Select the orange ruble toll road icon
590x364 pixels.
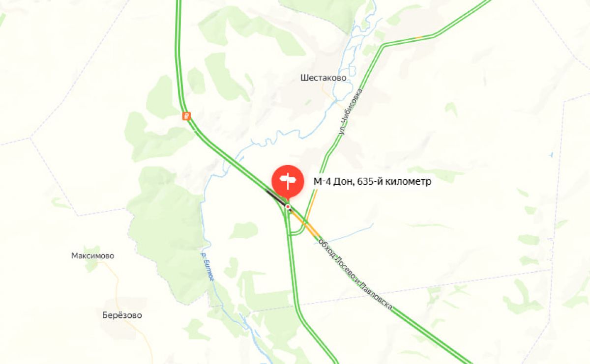click(186, 116)
